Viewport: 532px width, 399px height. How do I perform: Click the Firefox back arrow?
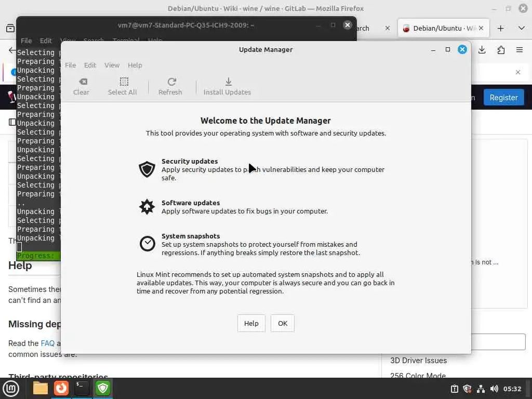point(12,50)
